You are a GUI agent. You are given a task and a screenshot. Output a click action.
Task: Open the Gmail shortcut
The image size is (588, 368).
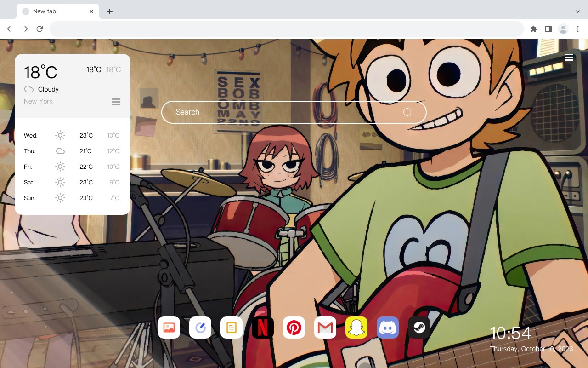pos(325,328)
